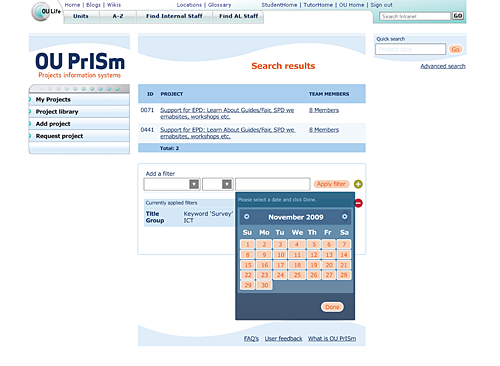Click the Keyword 'Survey' filter value
The image size is (500, 366).
coord(208,214)
